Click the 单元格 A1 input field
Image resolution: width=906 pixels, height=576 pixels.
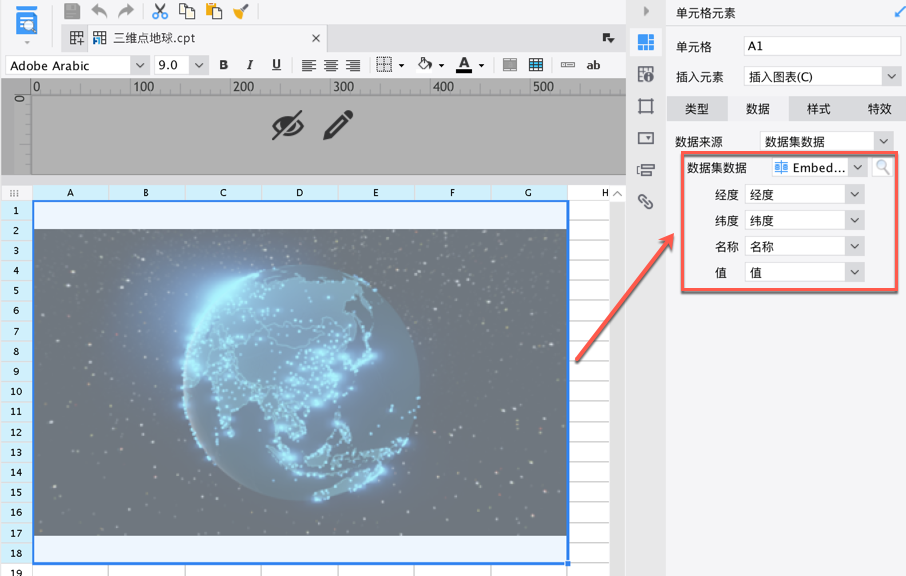(822, 46)
